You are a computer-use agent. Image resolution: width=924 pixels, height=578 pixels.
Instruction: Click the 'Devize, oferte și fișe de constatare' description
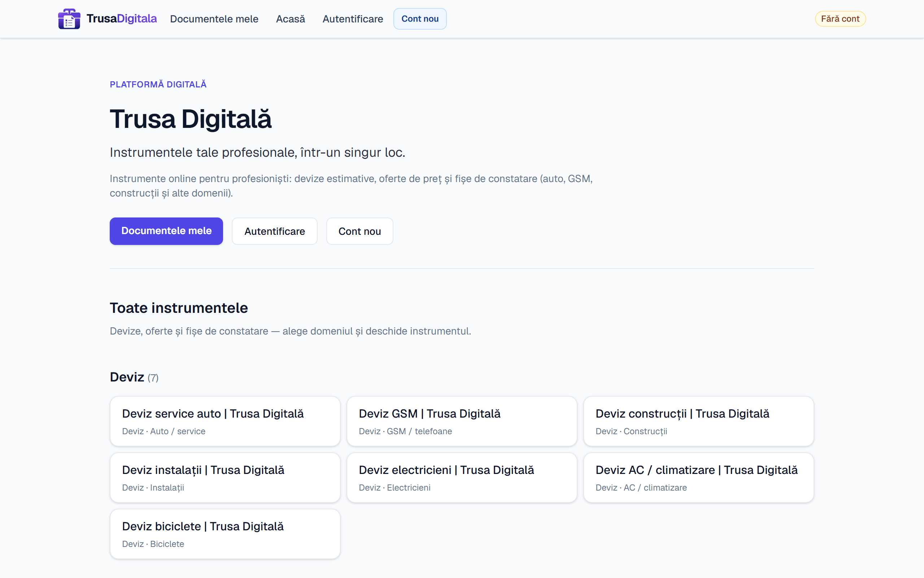click(291, 331)
